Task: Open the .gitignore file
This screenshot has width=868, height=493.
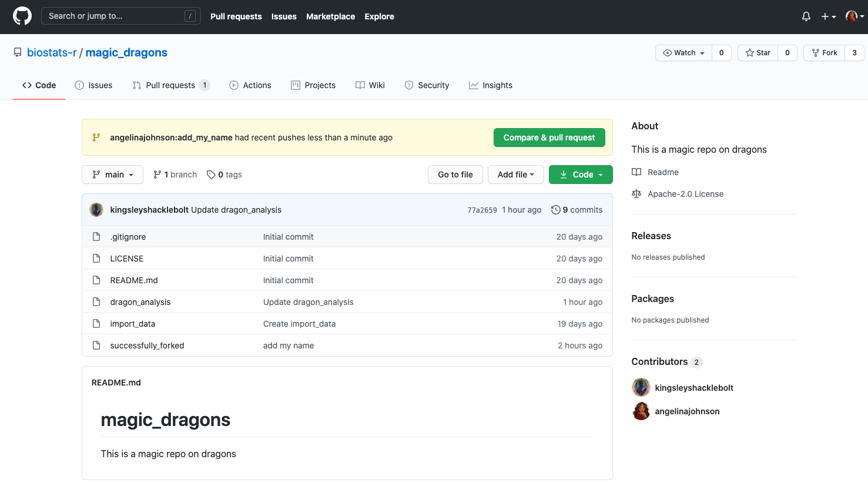Action: point(128,237)
